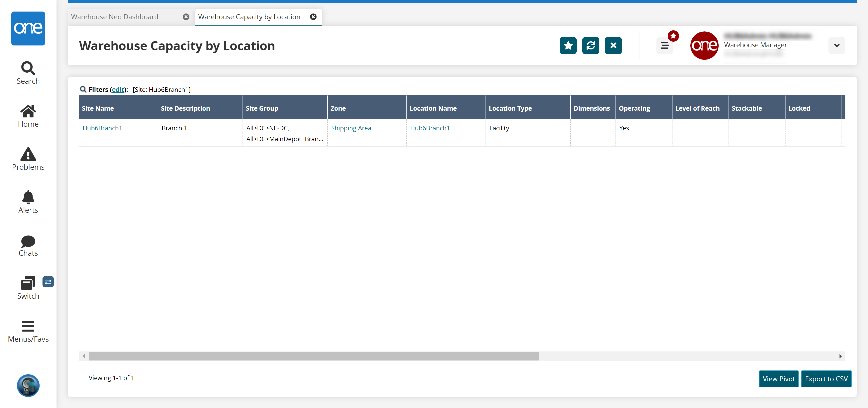
Task: Expand the user profile dropdown chevron
Action: pos(836,45)
